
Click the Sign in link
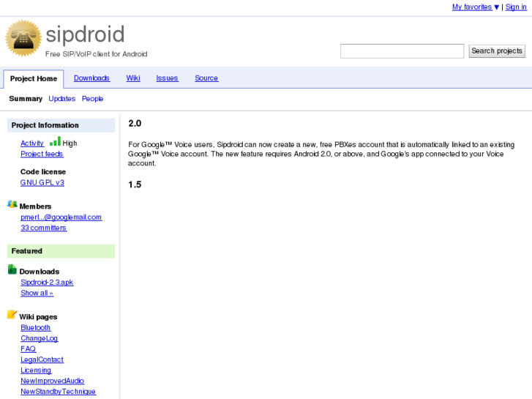(x=516, y=7)
